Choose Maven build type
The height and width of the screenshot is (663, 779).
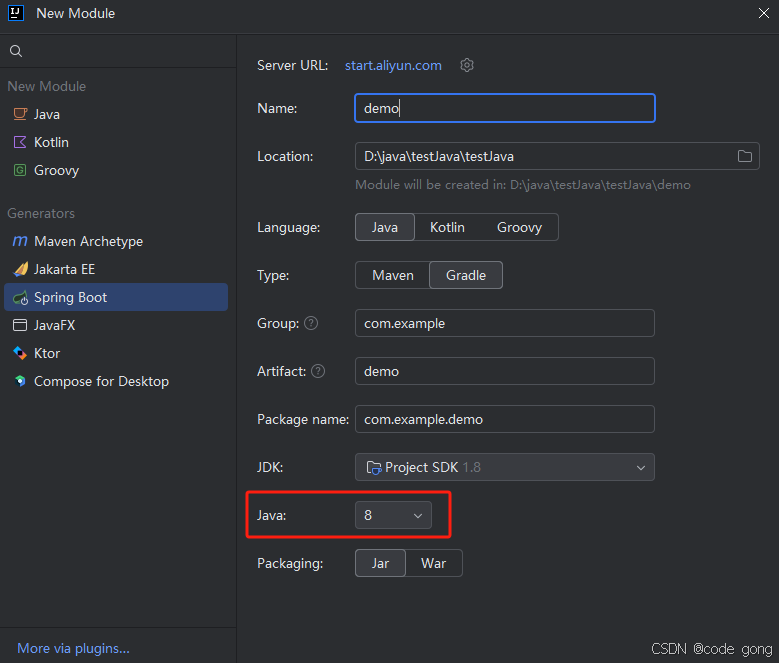pyautogui.click(x=392, y=275)
